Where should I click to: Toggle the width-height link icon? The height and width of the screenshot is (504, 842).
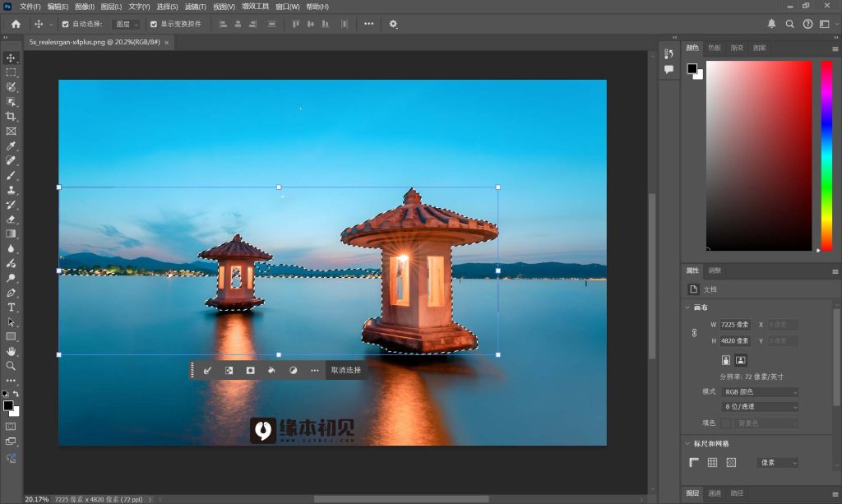coord(693,332)
